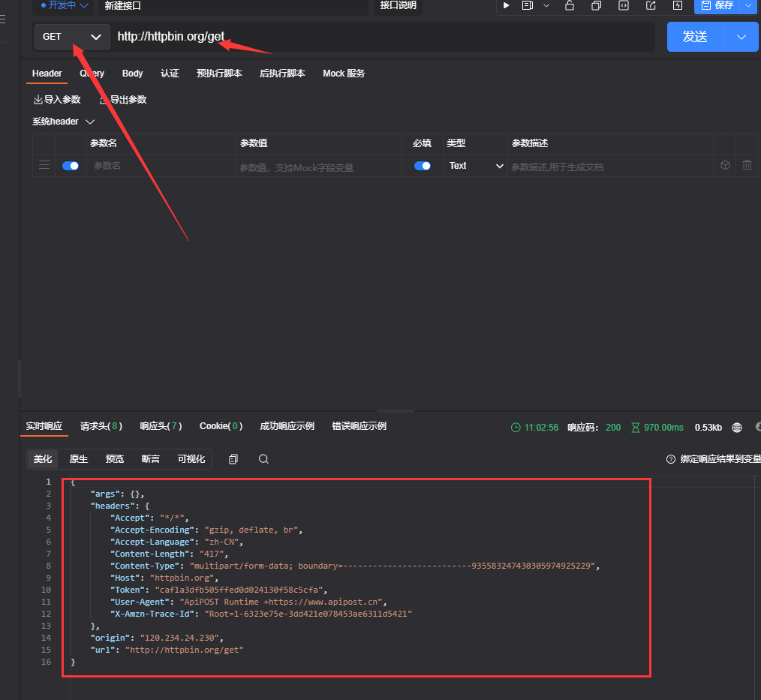Open the dropdown arrow beside 发送
This screenshot has height=700, width=761.
tap(741, 37)
